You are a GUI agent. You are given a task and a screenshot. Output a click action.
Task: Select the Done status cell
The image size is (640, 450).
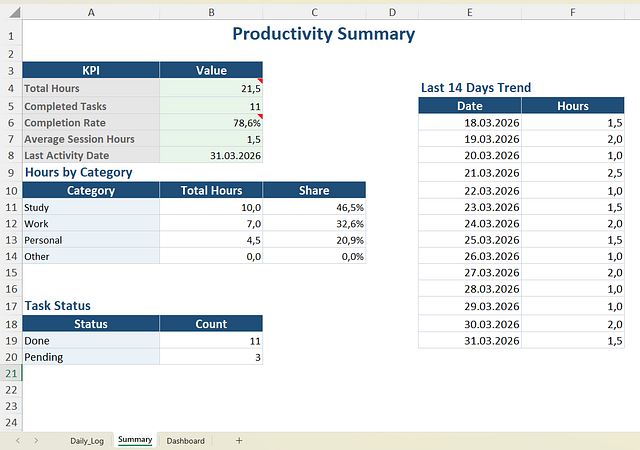click(x=91, y=340)
